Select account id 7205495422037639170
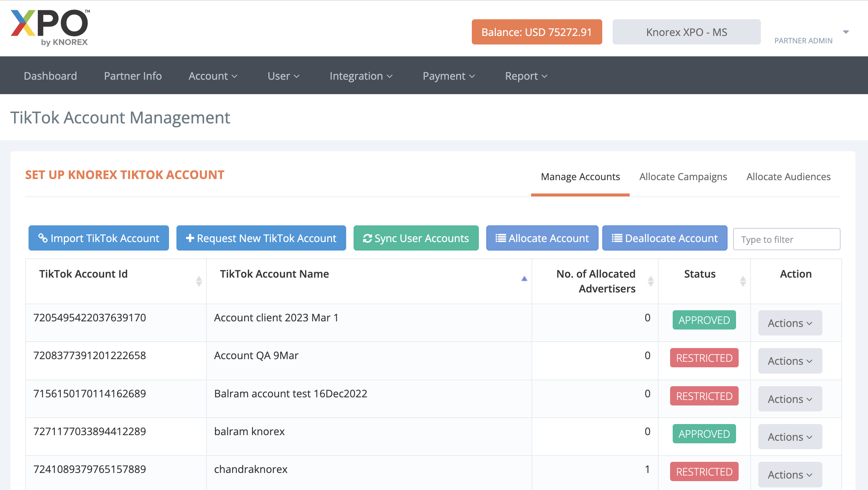Viewport: 868px width, 490px height. coord(90,318)
